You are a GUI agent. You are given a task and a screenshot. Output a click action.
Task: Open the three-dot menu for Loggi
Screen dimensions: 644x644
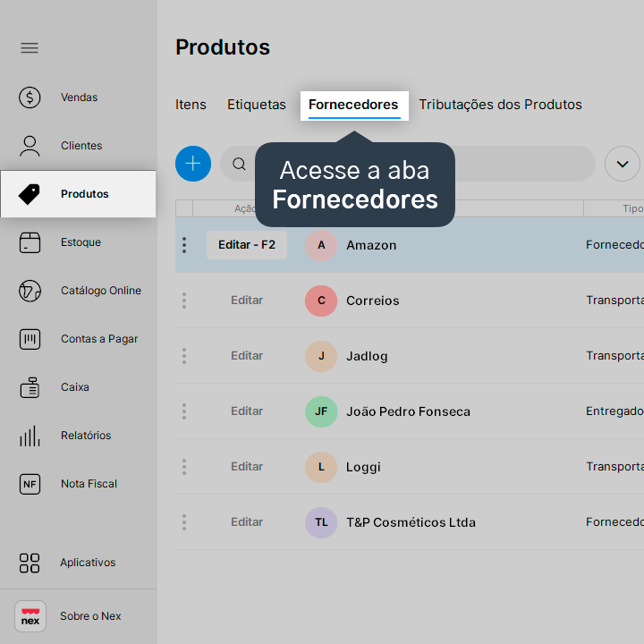[x=184, y=467]
